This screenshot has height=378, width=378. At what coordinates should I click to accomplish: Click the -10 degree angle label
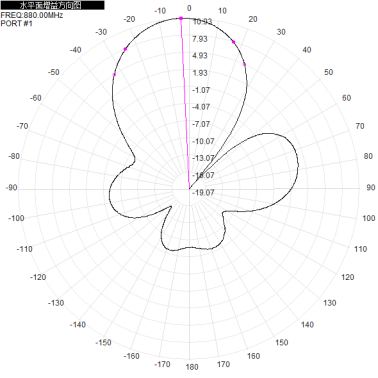click(x=160, y=11)
